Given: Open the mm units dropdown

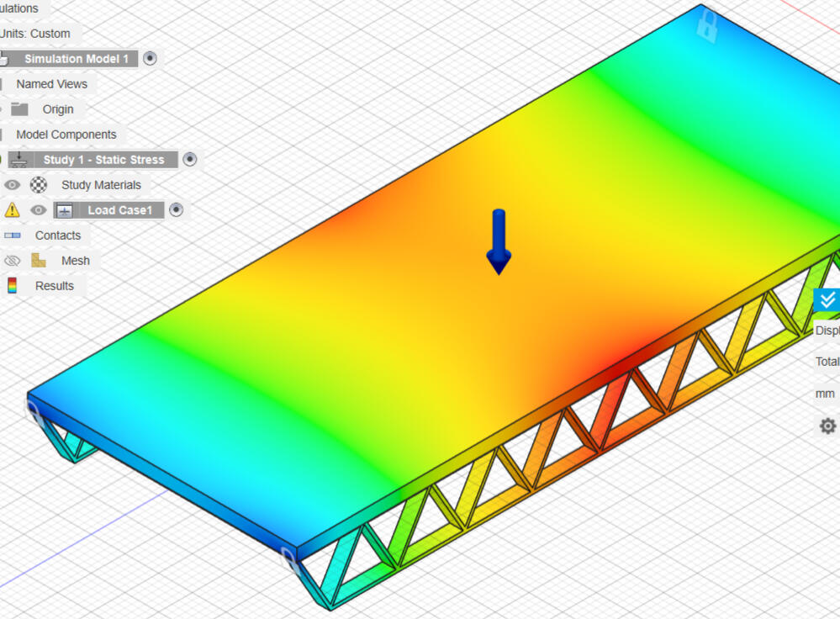Looking at the screenshot, I should (825, 393).
